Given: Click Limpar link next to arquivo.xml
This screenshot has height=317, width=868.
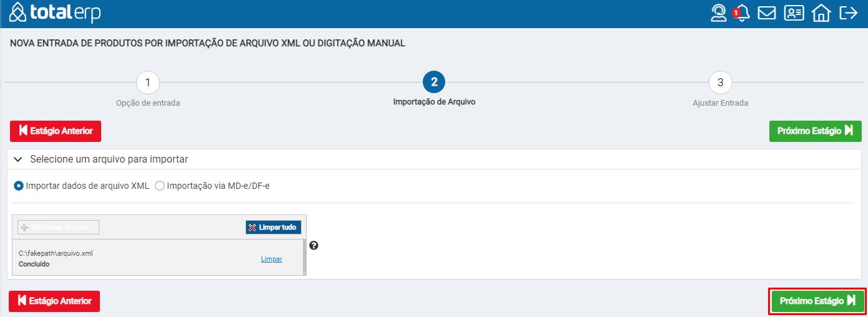Looking at the screenshot, I should [x=272, y=259].
